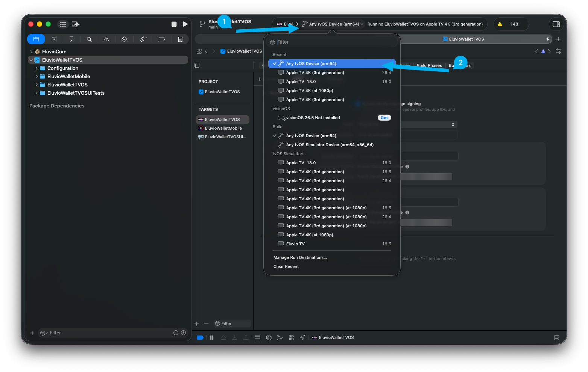Click the Simulate Location arrow icon

tap(302, 337)
